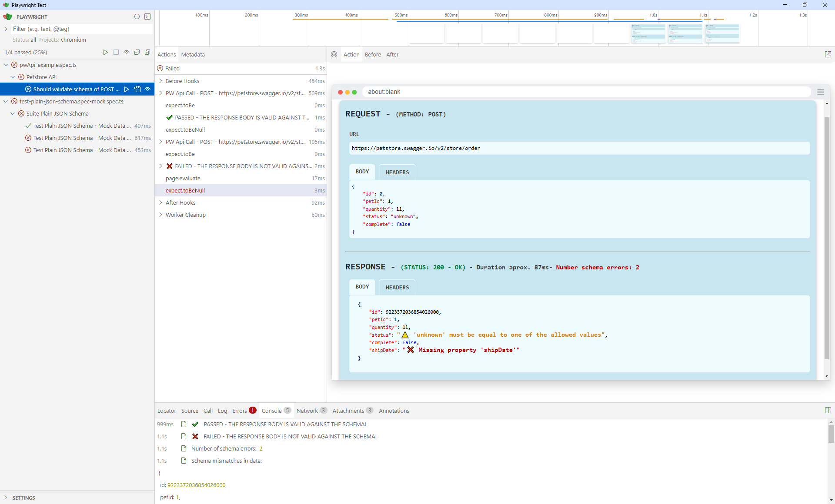
Task: Click console panel scrollbar thumb
Action: point(831,434)
